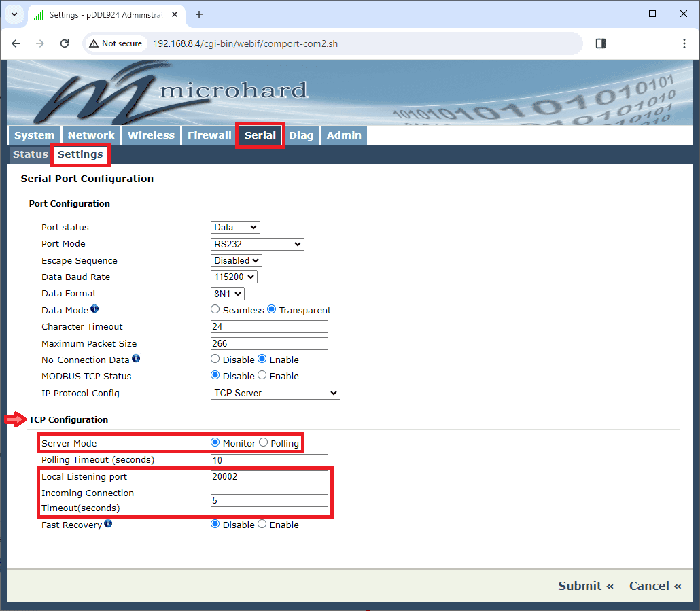
Task: Open a new browser tab
Action: click(199, 14)
